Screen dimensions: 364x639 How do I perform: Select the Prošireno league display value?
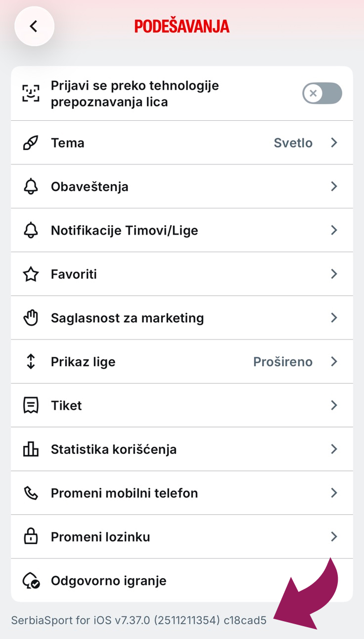tap(283, 362)
